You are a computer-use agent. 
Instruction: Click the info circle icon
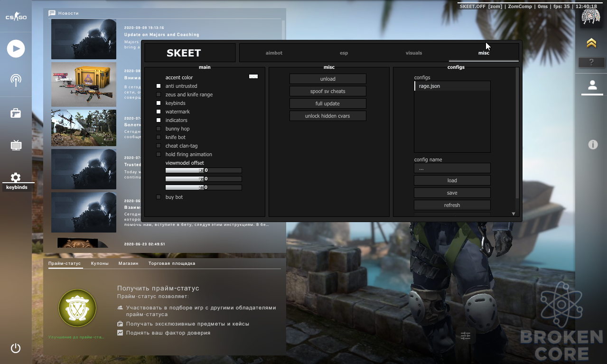(x=593, y=145)
